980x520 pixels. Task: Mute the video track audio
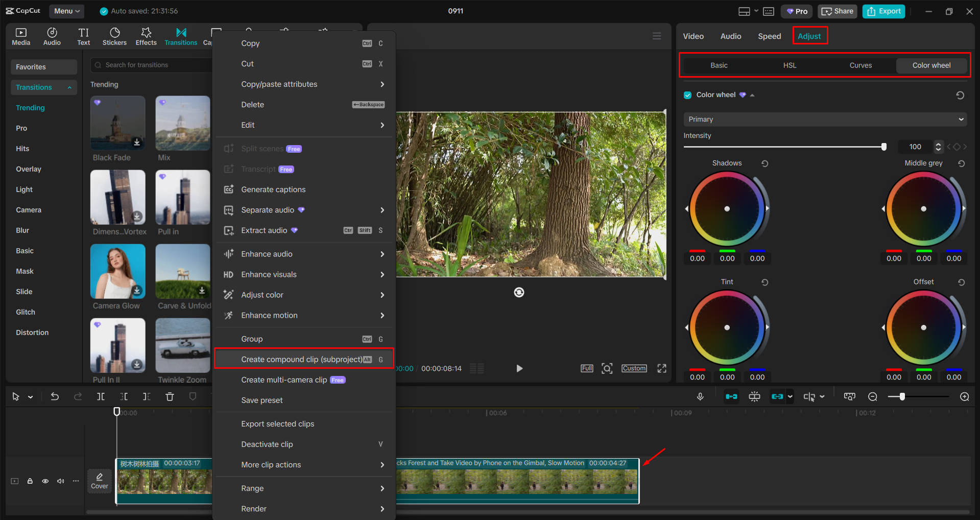point(60,481)
